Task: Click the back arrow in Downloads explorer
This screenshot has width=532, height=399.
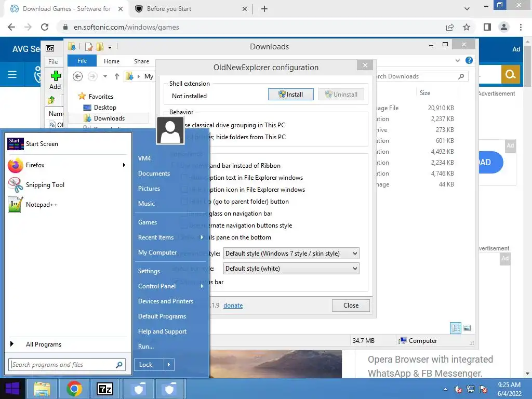Action: (78, 76)
